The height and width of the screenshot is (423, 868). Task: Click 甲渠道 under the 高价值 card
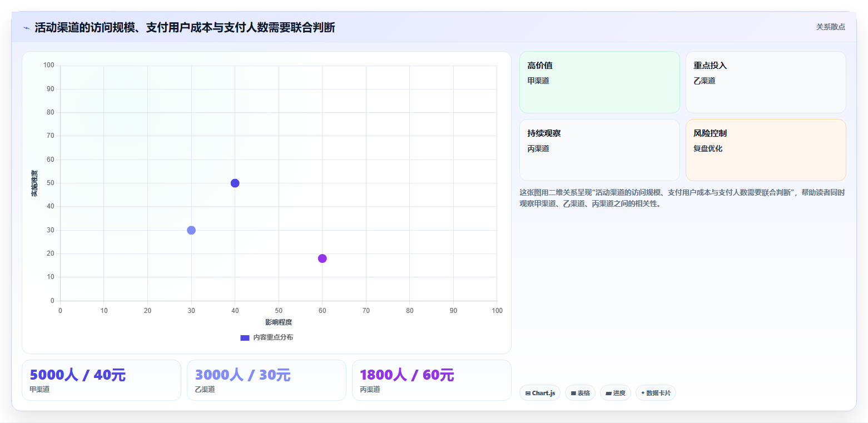pos(538,81)
